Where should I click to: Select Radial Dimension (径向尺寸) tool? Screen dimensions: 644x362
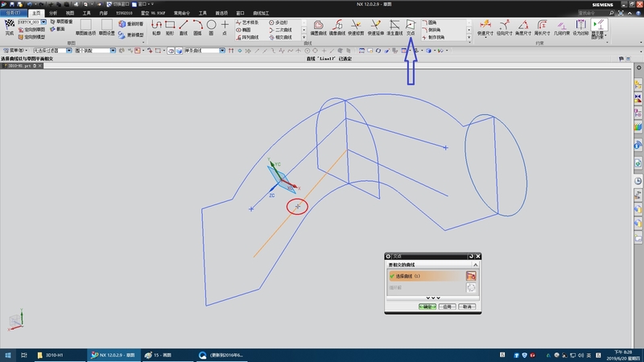tap(505, 27)
